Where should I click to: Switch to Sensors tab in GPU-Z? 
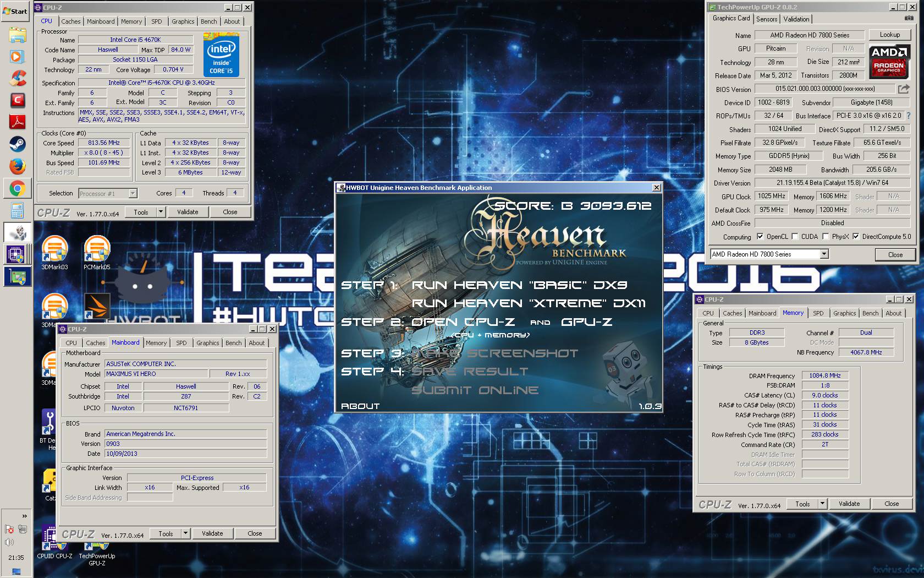tap(767, 19)
